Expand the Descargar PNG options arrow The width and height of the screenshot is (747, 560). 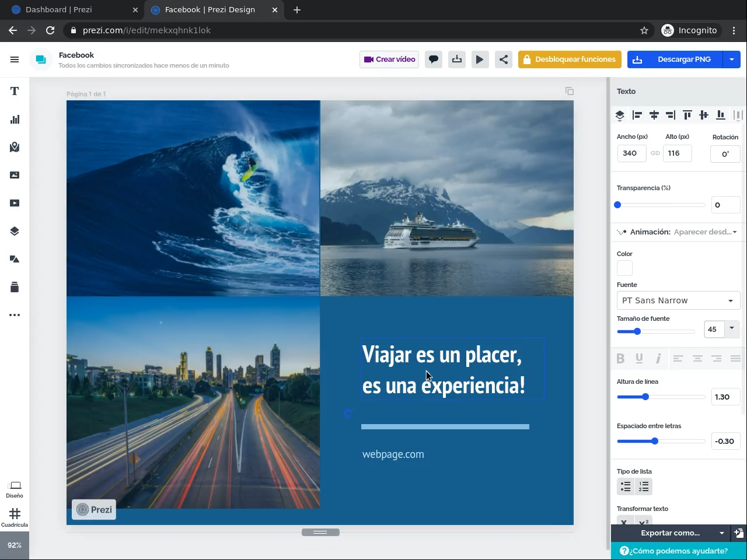pyautogui.click(x=732, y=60)
